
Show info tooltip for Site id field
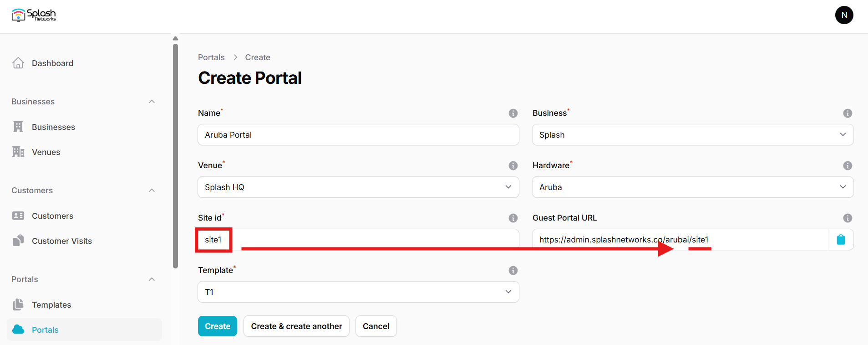click(x=513, y=218)
